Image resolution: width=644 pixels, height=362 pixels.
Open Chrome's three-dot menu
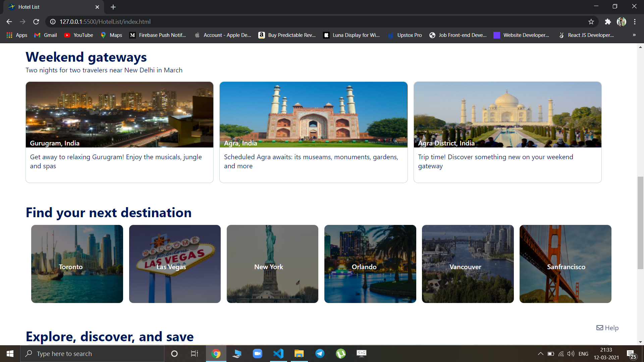tap(635, 21)
